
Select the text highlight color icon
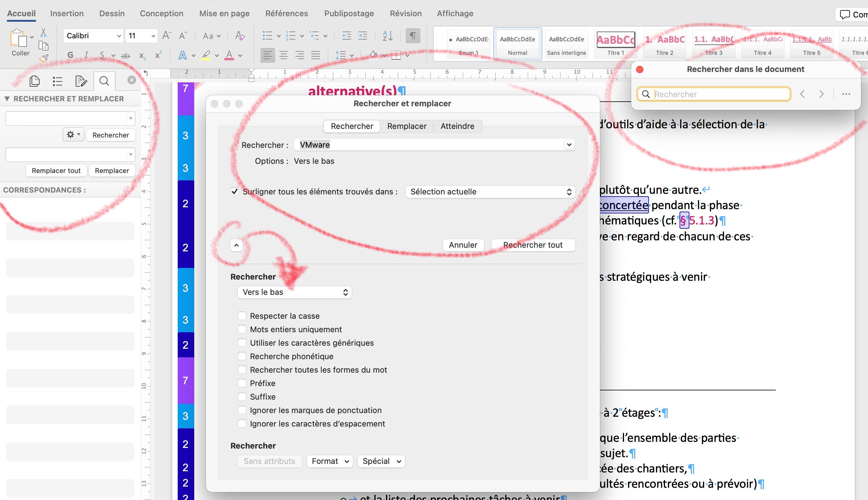click(207, 55)
